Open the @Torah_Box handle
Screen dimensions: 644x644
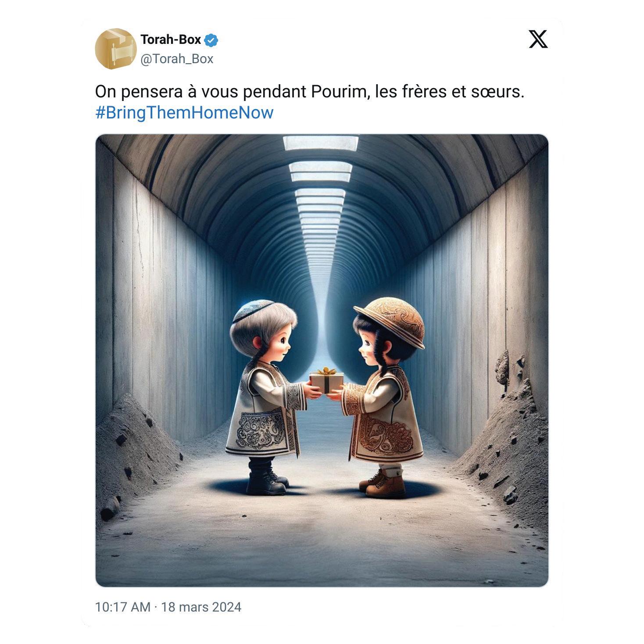point(177,59)
